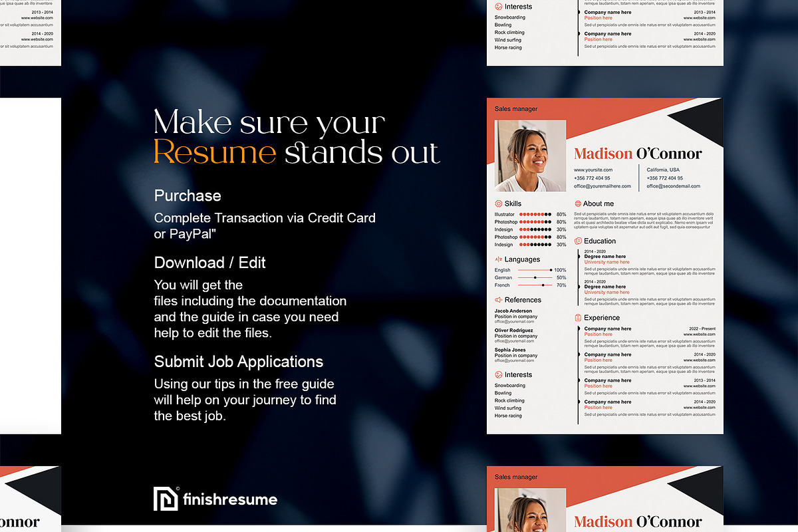Click the About me globe icon
798x532 pixels.
[x=578, y=203]
